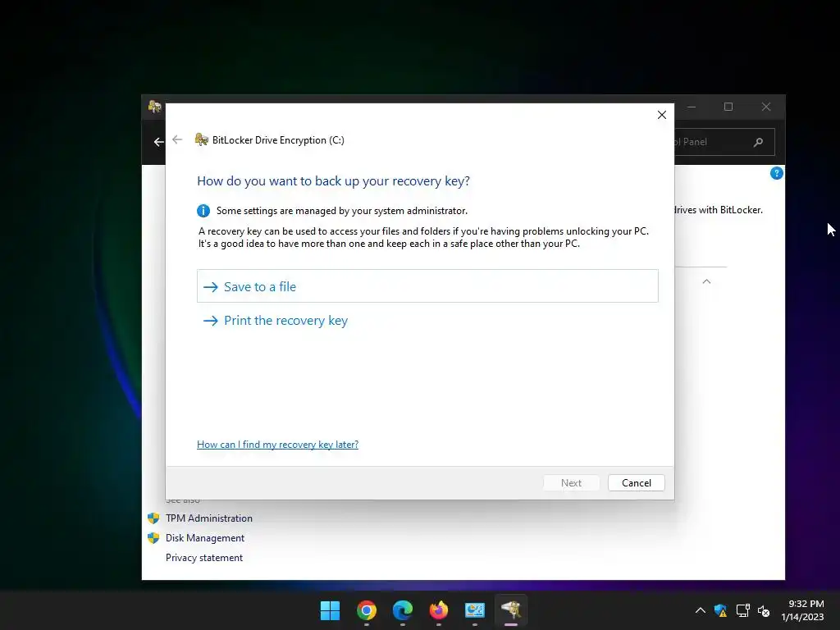Collapse the drive section chevron

[706, 281]
